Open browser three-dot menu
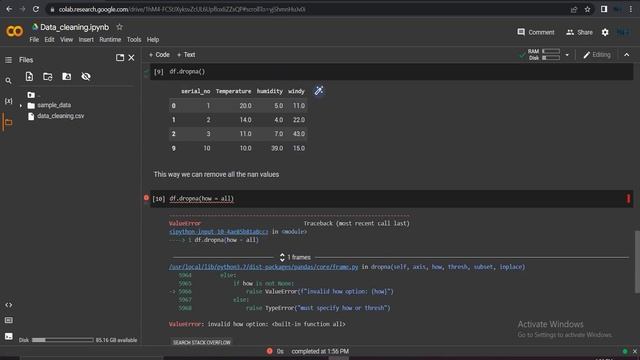Image resolution: width=640 pixels, height=360 pixels. [x=631, y=9]
